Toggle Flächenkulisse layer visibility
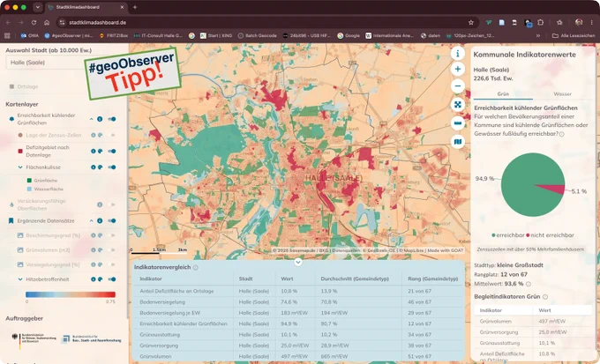The width and height of the screenshot is (600, 364). (x=112, y=167)
